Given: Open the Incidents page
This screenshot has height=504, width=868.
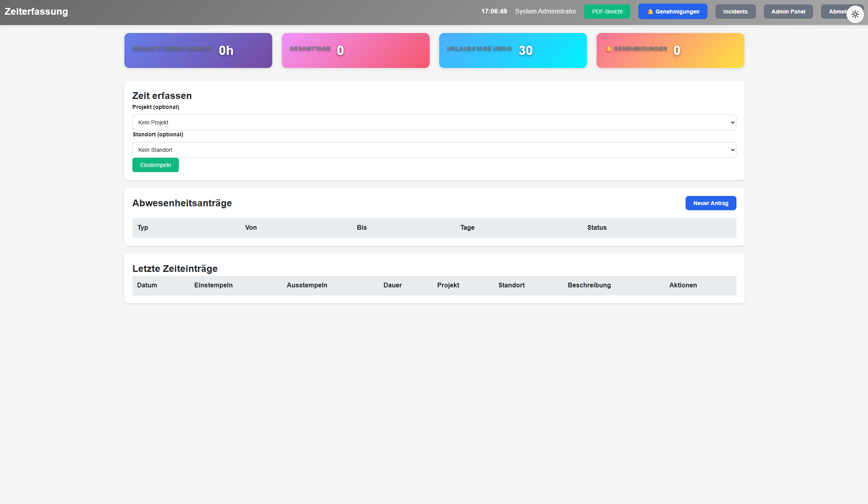Looking at the screenshot, I should pyautogui.click(x=735, y=12).
